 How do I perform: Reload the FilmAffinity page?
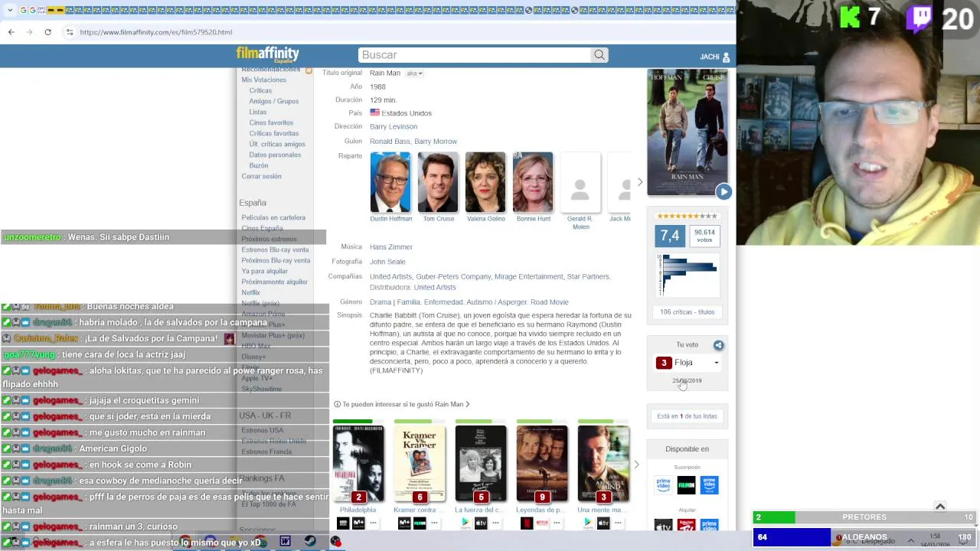[x=47, y=32]
